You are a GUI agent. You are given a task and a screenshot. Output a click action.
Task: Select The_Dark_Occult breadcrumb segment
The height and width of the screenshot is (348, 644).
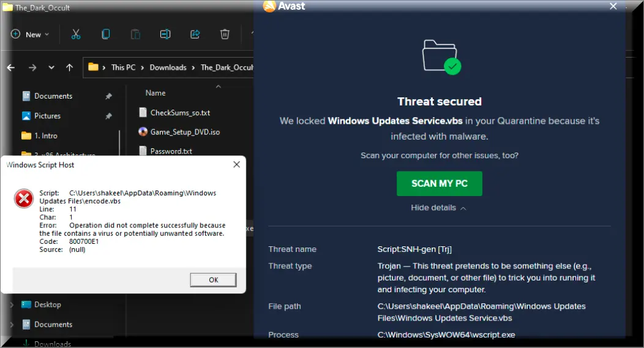(x=227, y=67)
